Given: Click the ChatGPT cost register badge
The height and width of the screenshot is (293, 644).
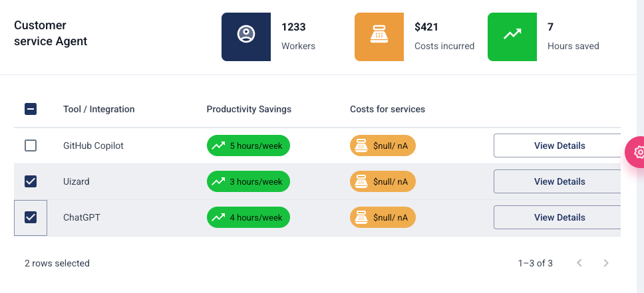Looking at the screenshot, I should point(383,217).
